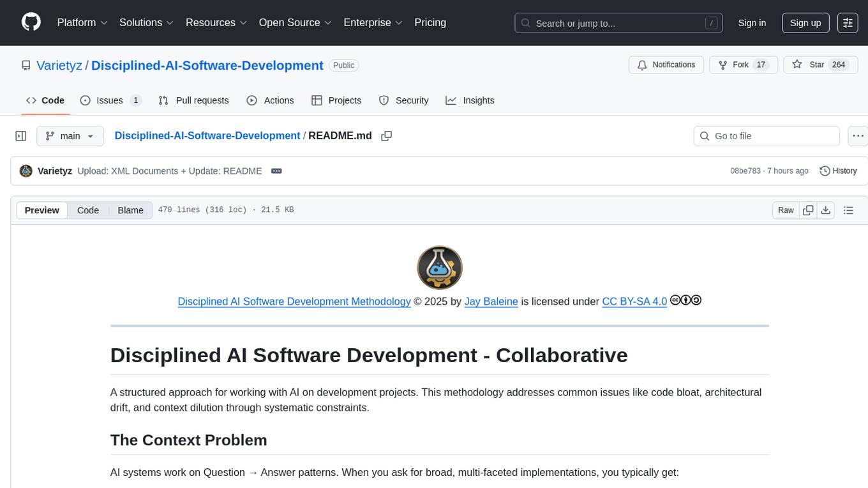Click the Issues counter badge 1

[135, 100]
